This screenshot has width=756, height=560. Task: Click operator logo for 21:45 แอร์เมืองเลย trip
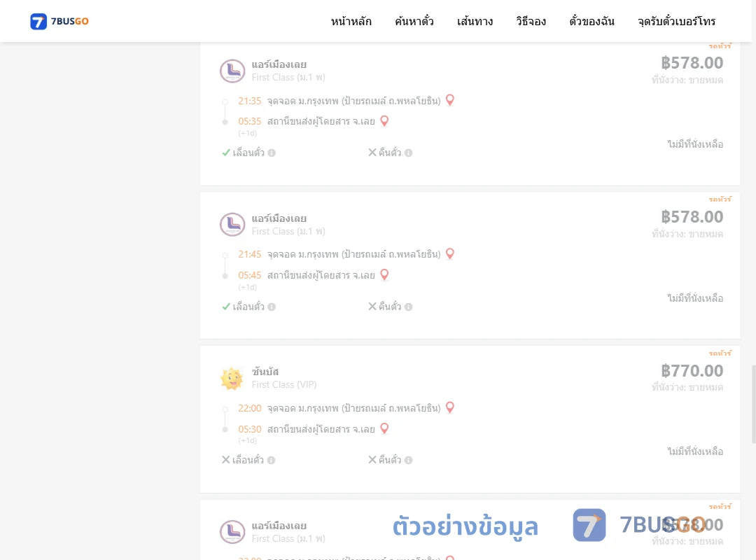point(232,224)
